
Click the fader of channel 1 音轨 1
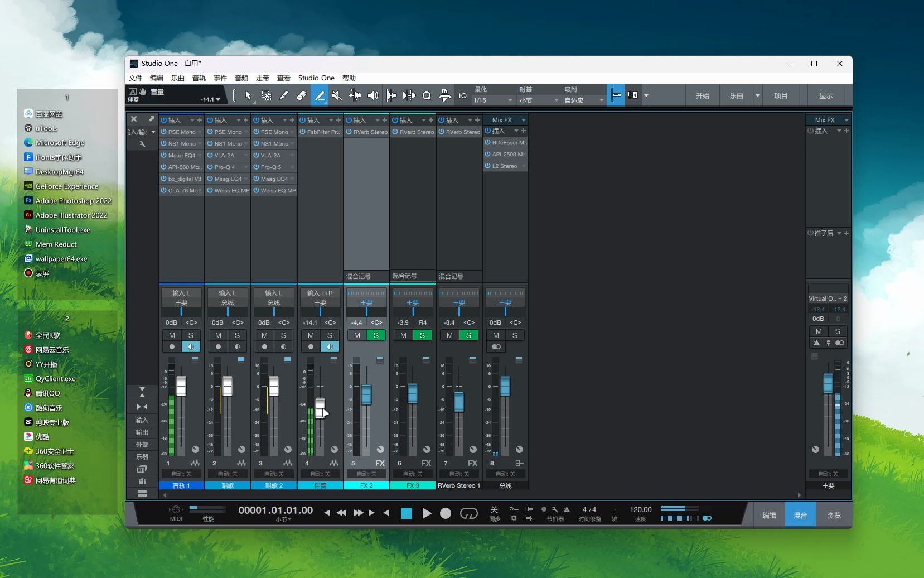[181, 386]
